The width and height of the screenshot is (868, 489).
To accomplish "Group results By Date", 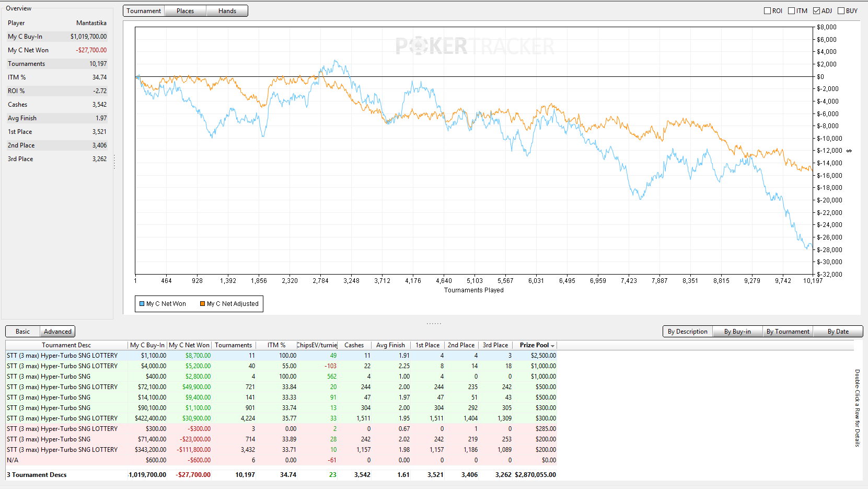I will click(838, 332).
